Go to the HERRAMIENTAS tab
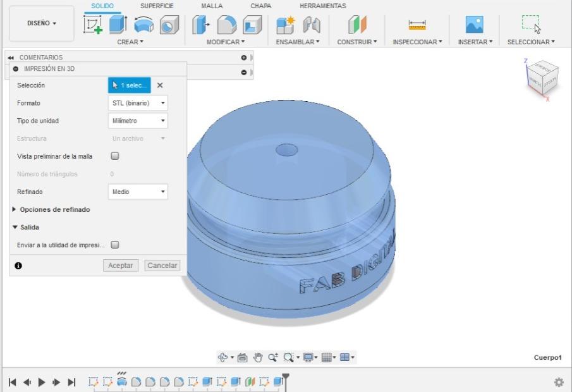The height and width of the screenshot is (392, 572). [x=323, y=6]
